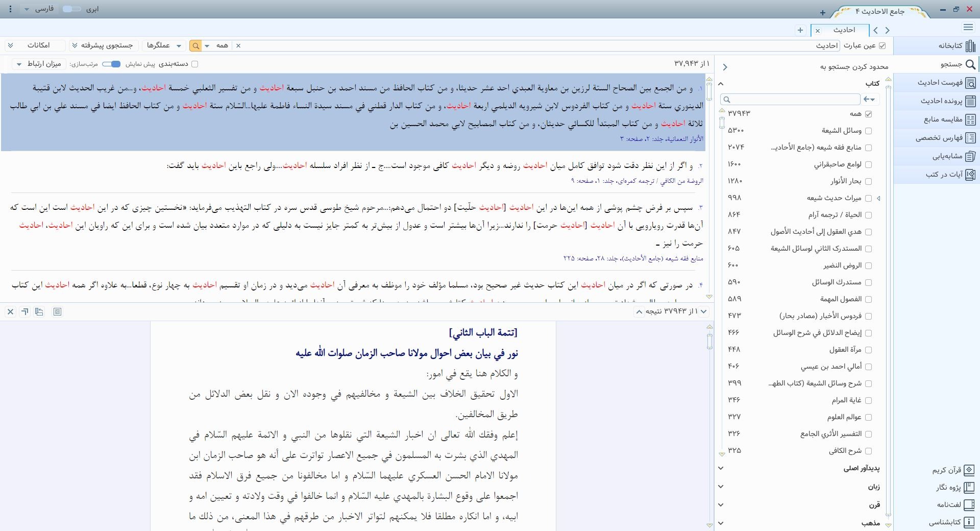Toggle the پیش نمایش preview switch
The image size is (980, 531).
click(x=111, y=64)
